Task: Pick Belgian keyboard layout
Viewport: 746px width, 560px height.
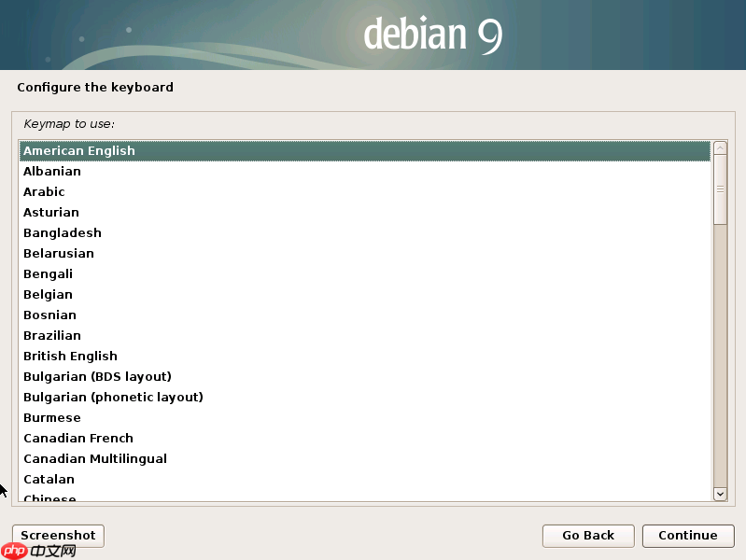Action: (x=365, y=295)
